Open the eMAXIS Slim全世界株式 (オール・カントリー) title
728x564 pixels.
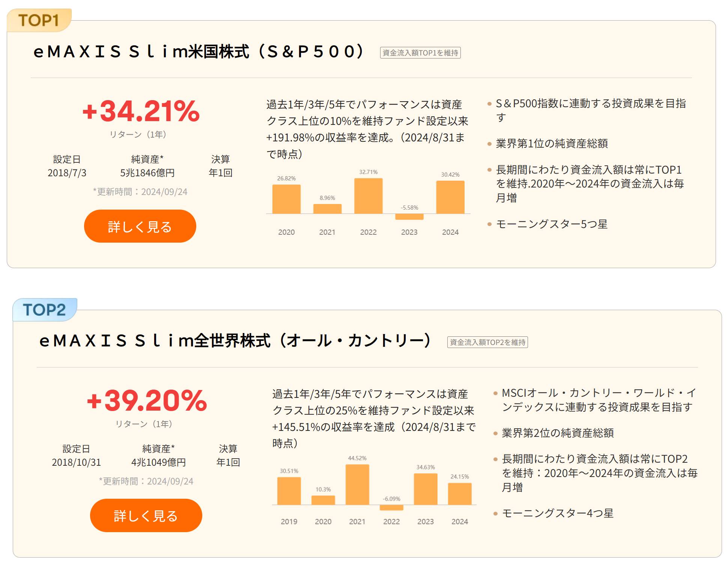235,340
